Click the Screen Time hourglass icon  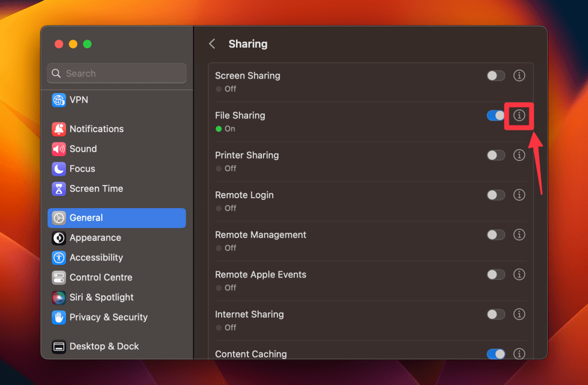click(59, 188)
